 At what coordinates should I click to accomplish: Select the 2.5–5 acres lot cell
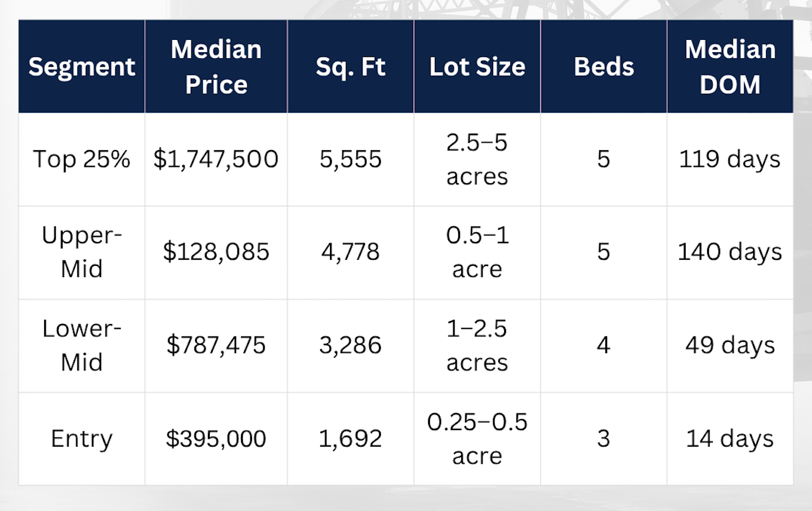pos(477,159)
